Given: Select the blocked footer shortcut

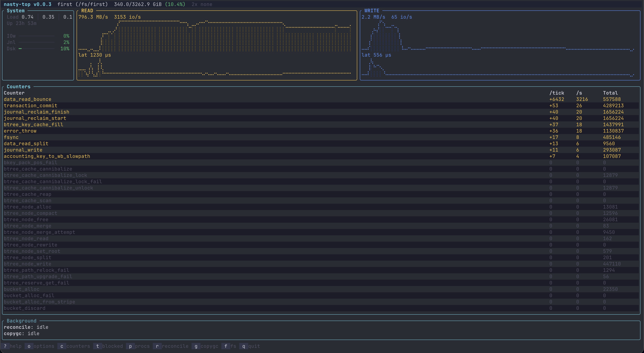Looking at the screenshot, I should pyautogui.click(x=108, y=346).
